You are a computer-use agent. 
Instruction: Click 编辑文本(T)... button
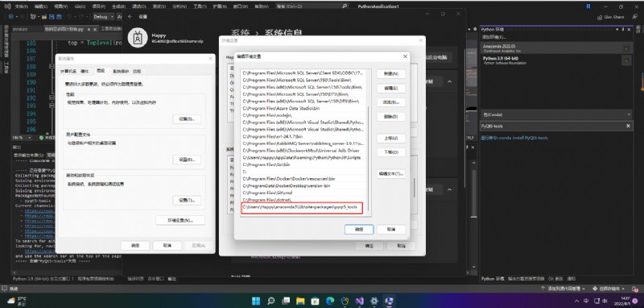click(x=391, y=174)
